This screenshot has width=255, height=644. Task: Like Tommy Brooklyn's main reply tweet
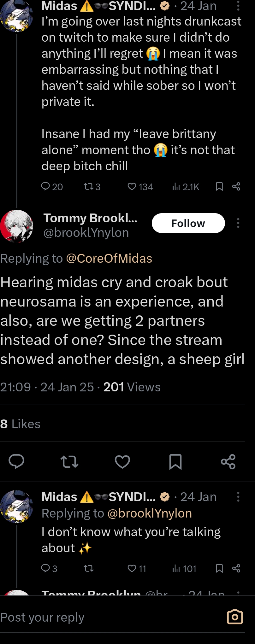point(122,462)
